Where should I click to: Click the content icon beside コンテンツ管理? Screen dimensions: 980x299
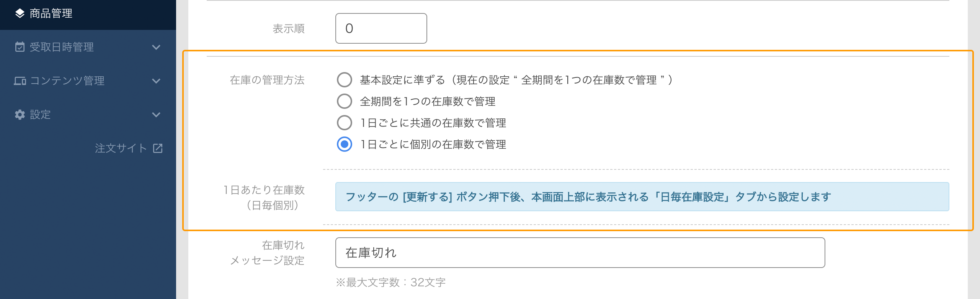20,80
